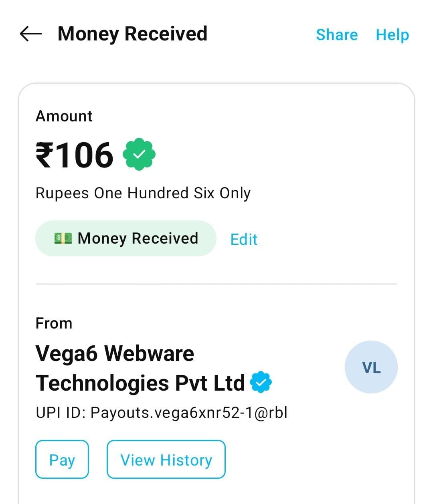This screenshot has height=504, width=433.
Task: Tap the green verified badge beside ₹106
Action: pos(139,154)
